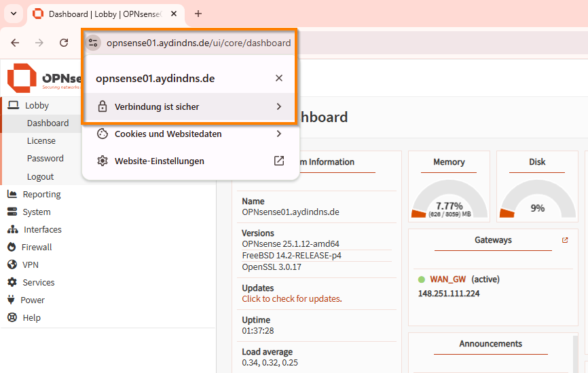Click the WAN_GW gateway link
Screen dimensions: 588x373
point(447,279)
